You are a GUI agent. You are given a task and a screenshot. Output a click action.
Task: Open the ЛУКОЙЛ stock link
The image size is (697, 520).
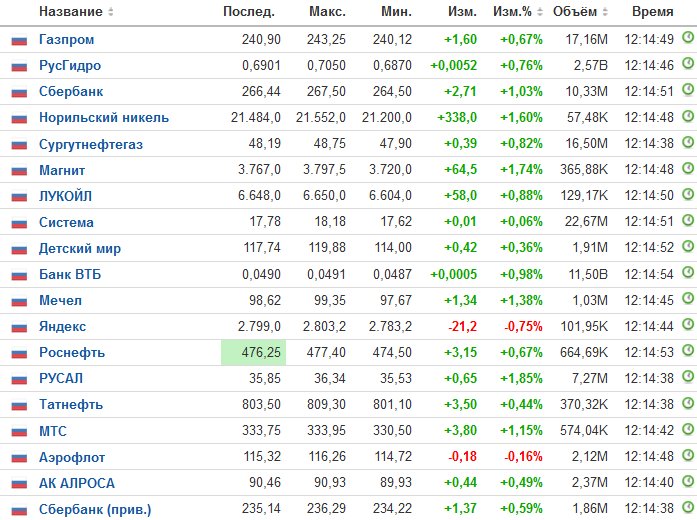coord(65,196)
